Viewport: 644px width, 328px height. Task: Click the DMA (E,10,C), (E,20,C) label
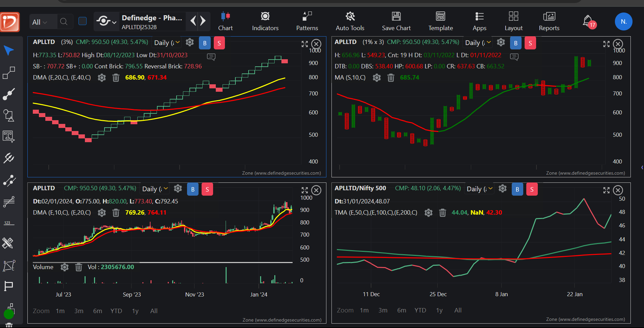tap(62, 213)
